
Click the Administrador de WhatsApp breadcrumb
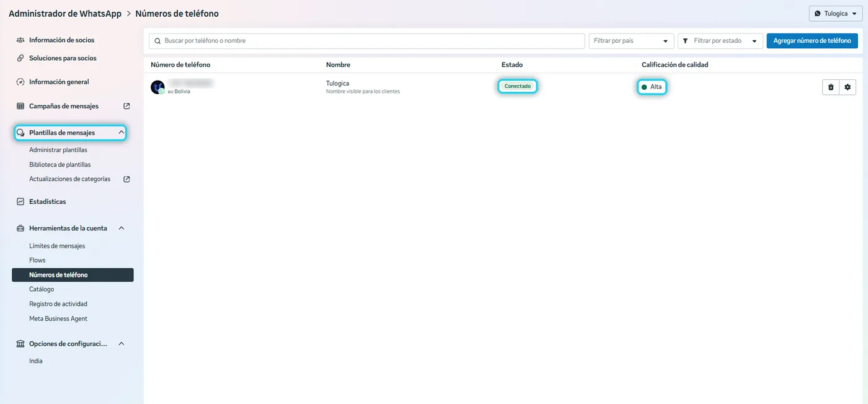tap(65, 14)
